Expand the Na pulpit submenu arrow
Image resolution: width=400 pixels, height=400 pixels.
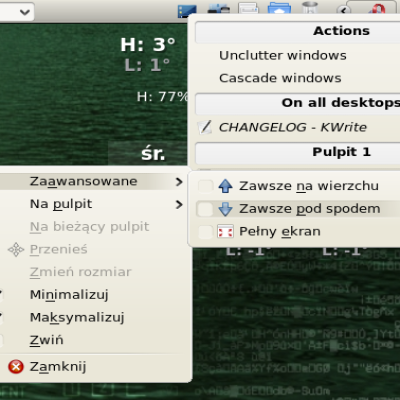coord(179,204)
